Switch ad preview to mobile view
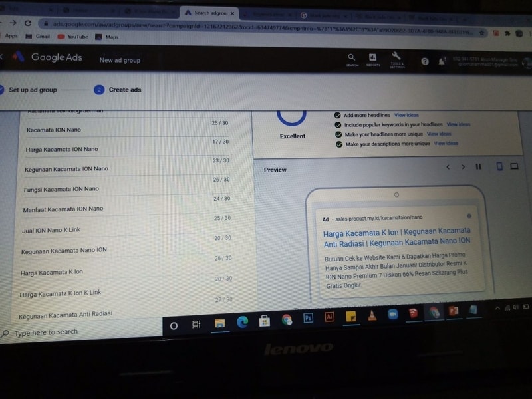The image size is (532, 399). click(499, 166)
